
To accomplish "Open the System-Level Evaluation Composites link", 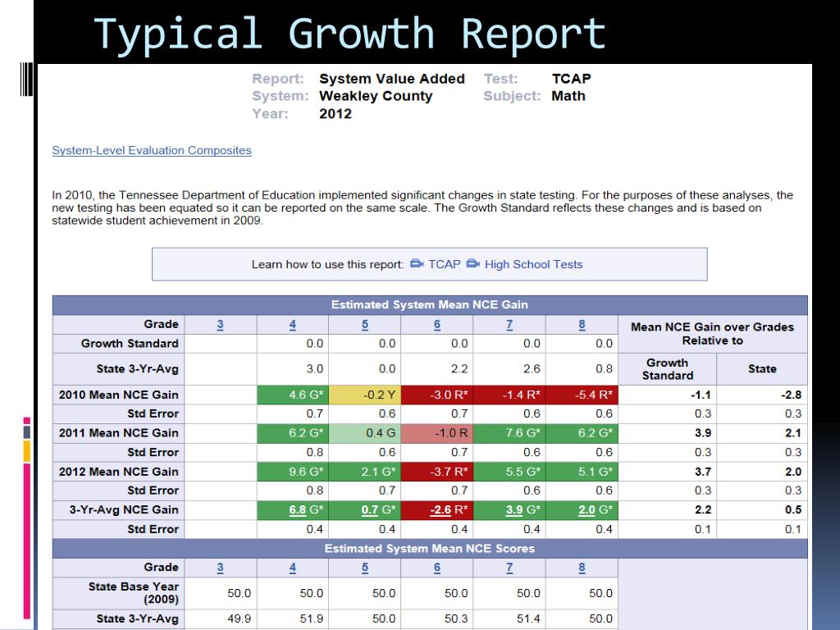I will 152,151.
